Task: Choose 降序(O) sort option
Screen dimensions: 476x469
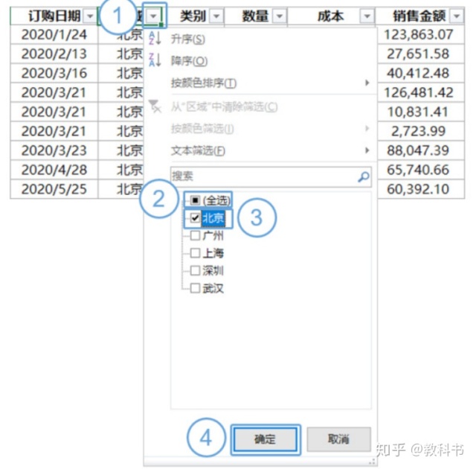Action: pyautogui.click(x=189, y=61)
